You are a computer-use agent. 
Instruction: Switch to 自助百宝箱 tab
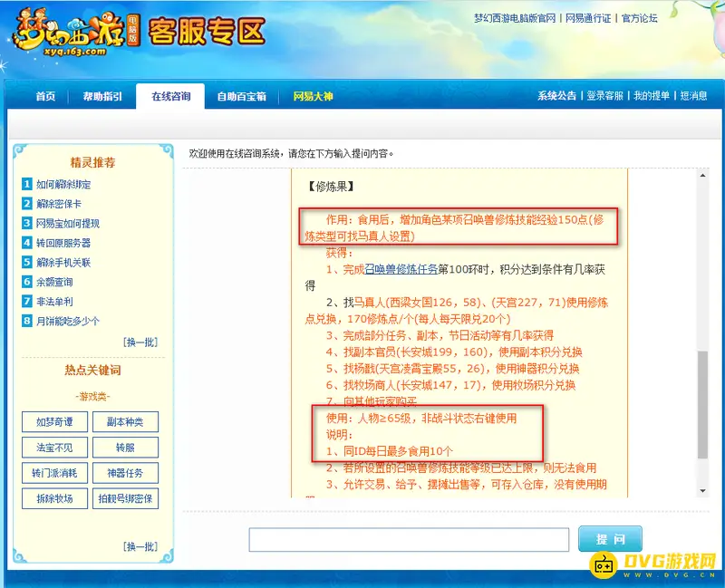[x=242, y=96]
